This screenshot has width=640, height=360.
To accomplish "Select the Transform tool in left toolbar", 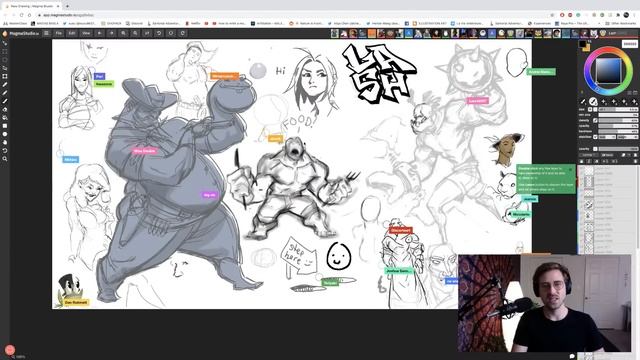I will click(5, 76).
